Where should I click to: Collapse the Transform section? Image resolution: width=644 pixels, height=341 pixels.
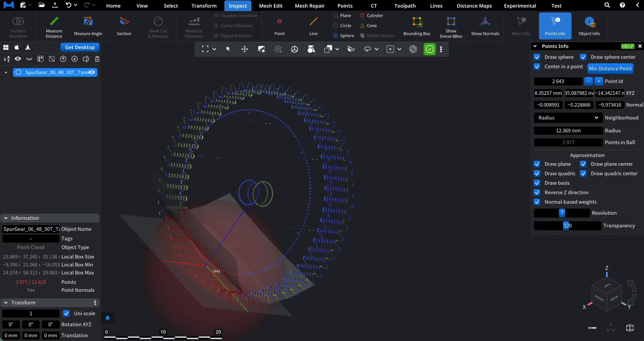click(x=6, y=303)
